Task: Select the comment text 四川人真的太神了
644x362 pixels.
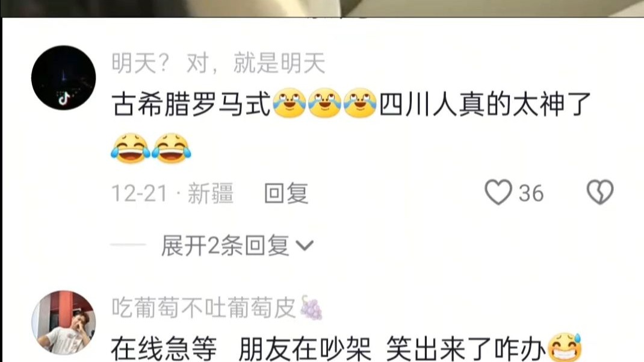Action: point(485,104)
